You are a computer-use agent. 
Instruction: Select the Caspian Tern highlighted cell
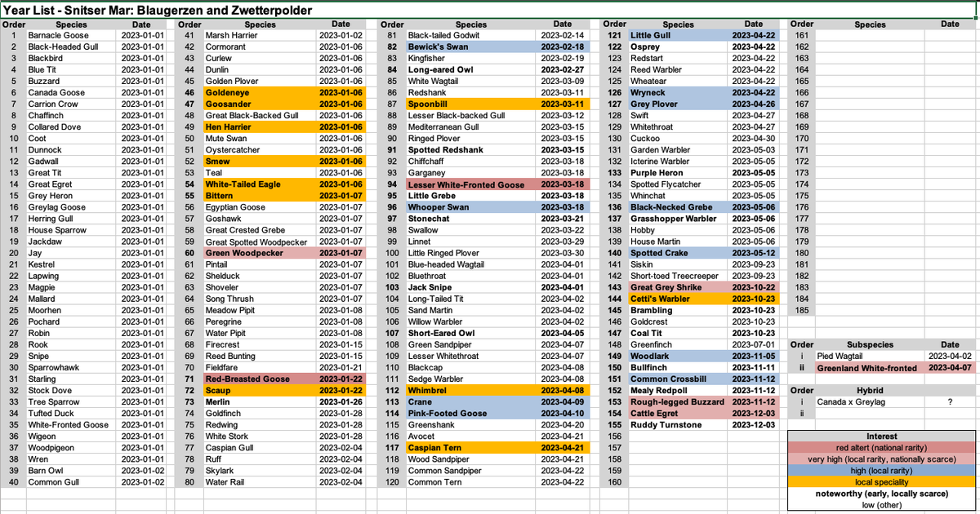[436, 448]
